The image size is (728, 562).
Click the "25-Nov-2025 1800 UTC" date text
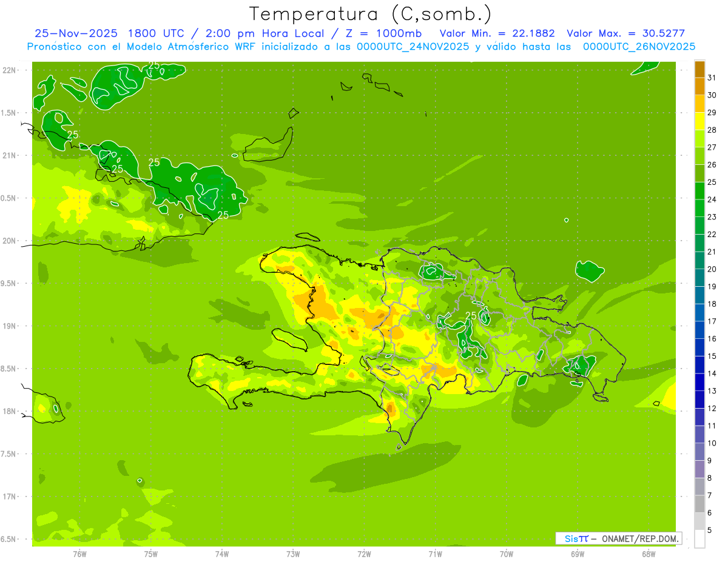click(x=110, y=33)
